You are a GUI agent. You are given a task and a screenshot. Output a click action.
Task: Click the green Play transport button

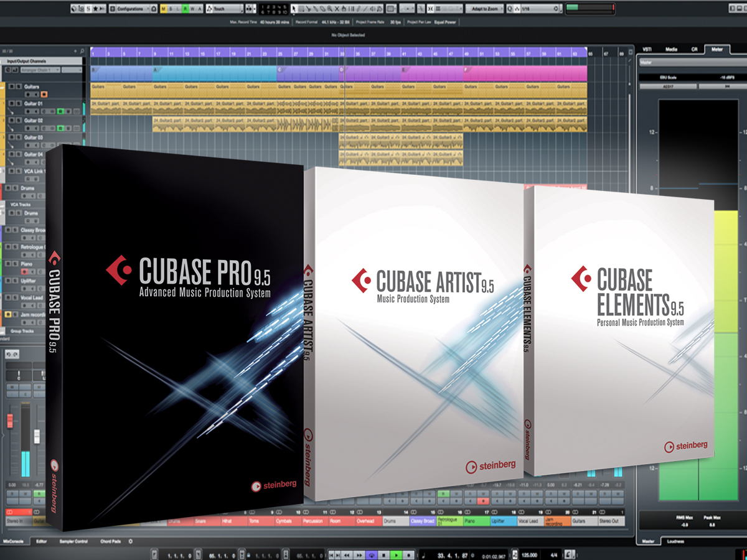tap(396, 555)
